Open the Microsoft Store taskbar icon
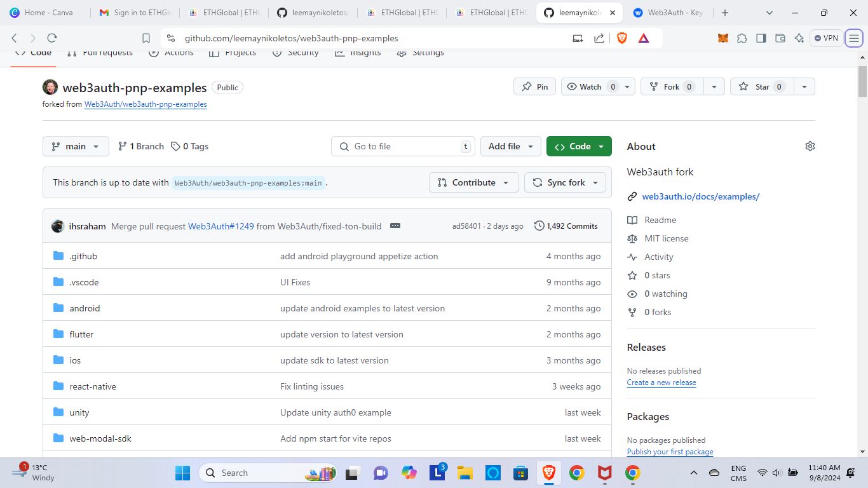Image resolution: width=868 pixels, height=488 pixels. coord(521,473)
